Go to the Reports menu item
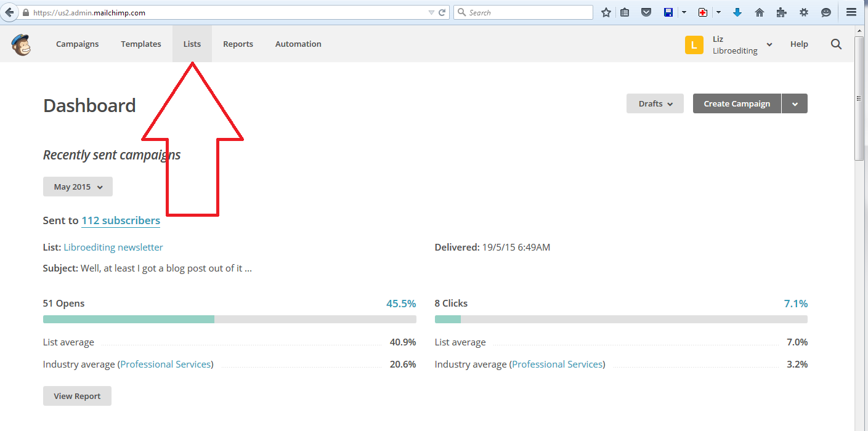The height and width of the screenshot is (431, 868). coord(238,44)
